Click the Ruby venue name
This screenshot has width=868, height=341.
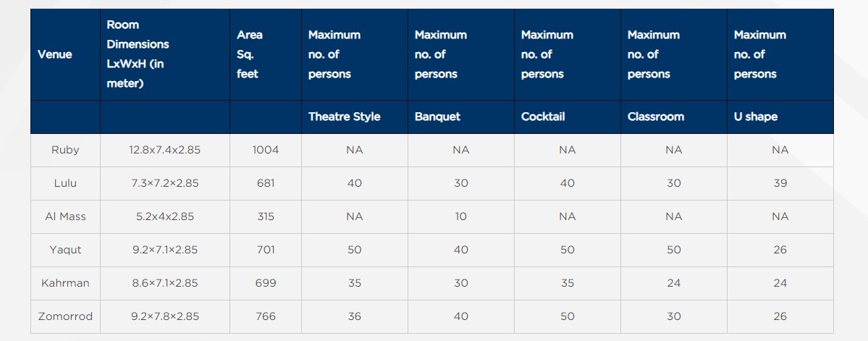pos(65,150)
